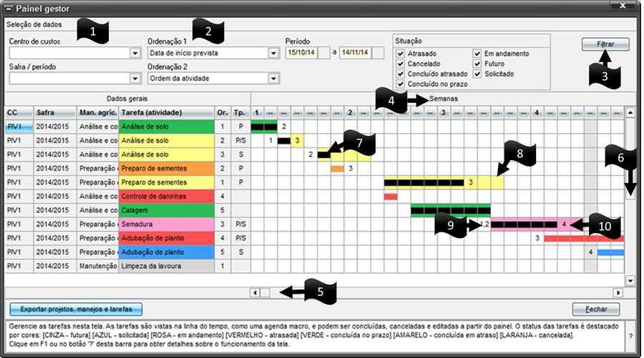Toggle the Em andamento checkbox
The image size is (644, 358).
point(477,54)
